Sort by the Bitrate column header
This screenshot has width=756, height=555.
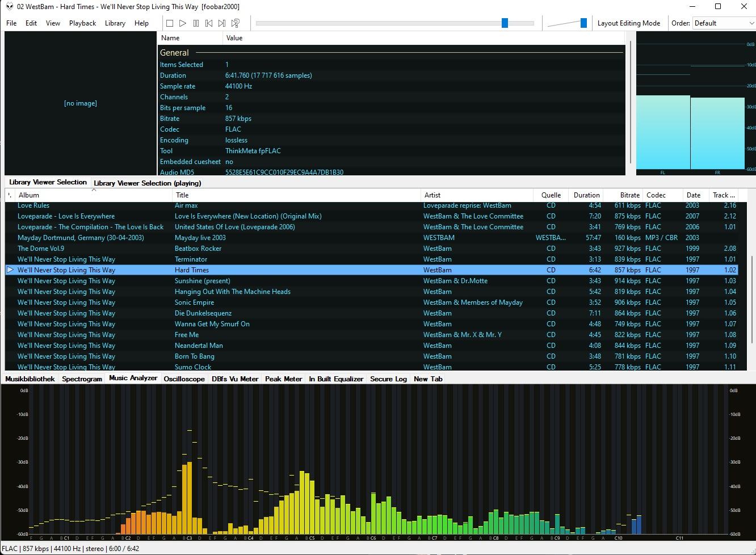[x=623, y=195]
